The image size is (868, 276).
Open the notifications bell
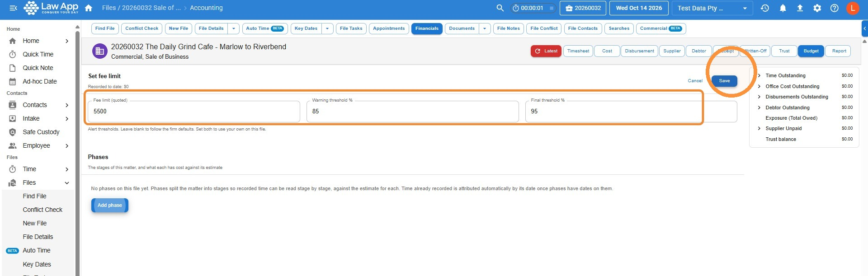[783, 8]
